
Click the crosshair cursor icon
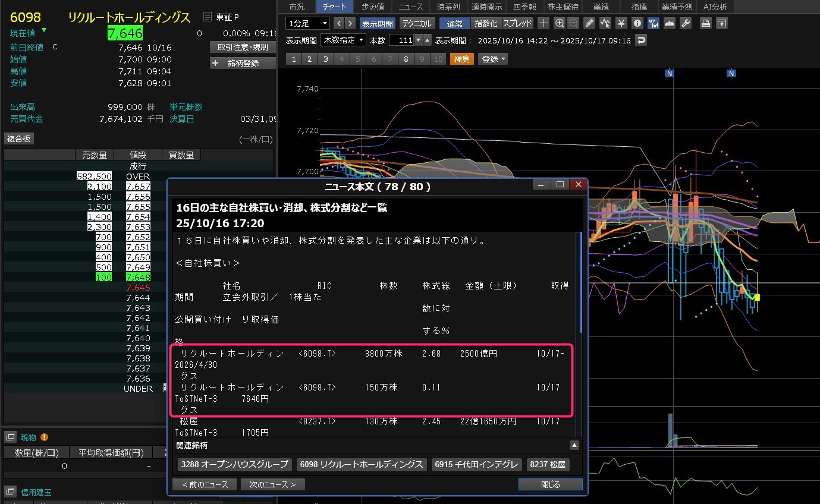click(x=543, y=24)
